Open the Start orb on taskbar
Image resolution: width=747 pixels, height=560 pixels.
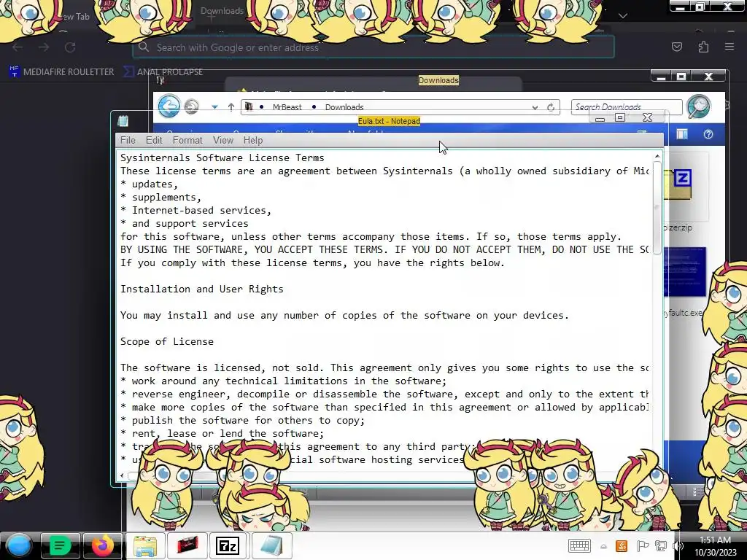[18, 545]
